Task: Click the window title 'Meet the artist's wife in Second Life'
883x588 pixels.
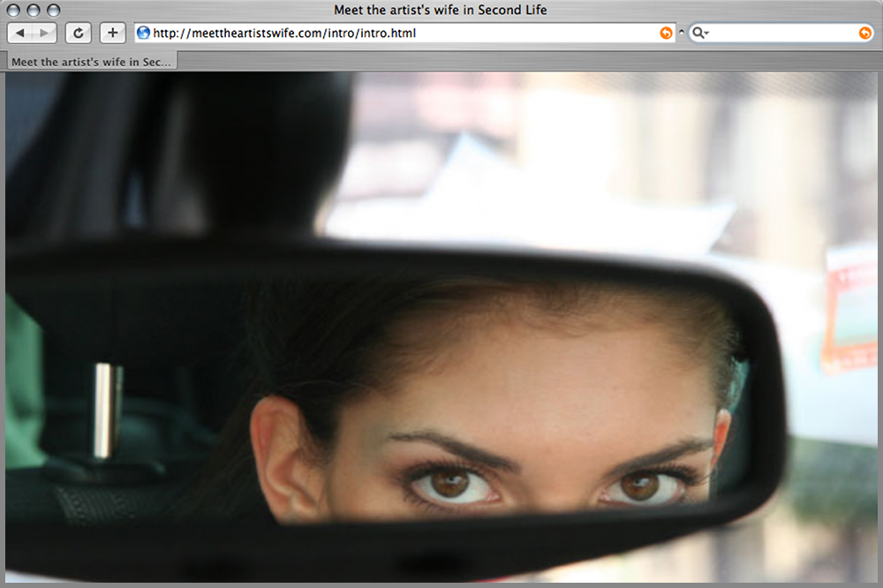Action: coord(441,10)
